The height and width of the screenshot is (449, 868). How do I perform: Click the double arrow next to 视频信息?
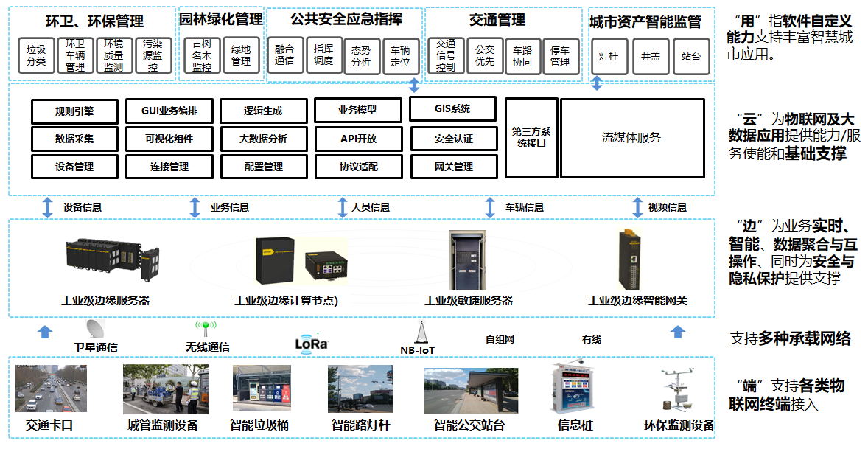(637, 207)
